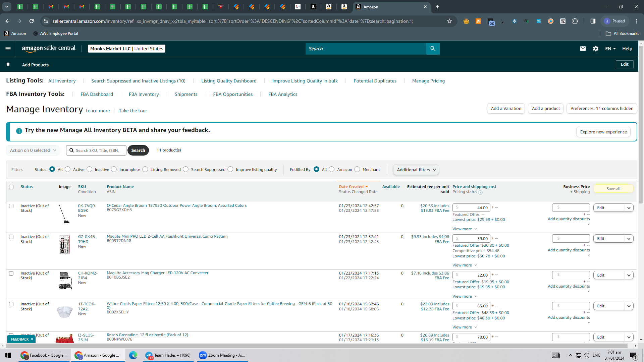Open the messages envelope icon
The width and height of the screenshot is (644, 362).
(x=583, y=49)
